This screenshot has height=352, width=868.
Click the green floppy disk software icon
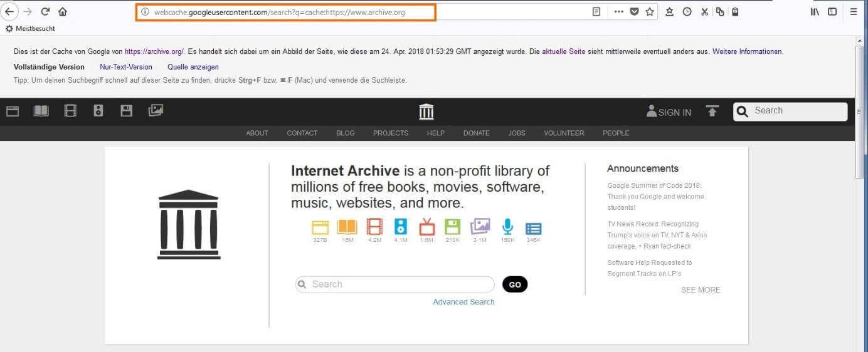(452, 227)
